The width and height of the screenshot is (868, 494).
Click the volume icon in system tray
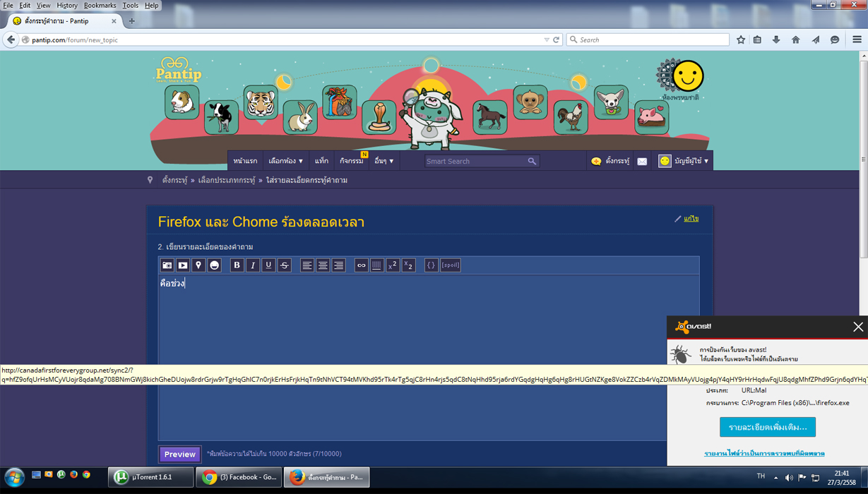tap(789, 478)
